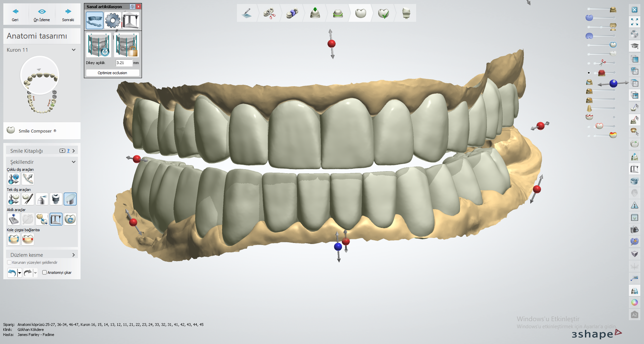Click the Dikey açıklık value field

123,63
